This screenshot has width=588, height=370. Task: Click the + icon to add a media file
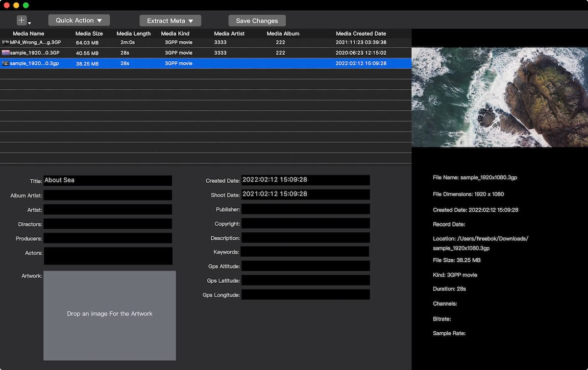[x=21, y=20]
